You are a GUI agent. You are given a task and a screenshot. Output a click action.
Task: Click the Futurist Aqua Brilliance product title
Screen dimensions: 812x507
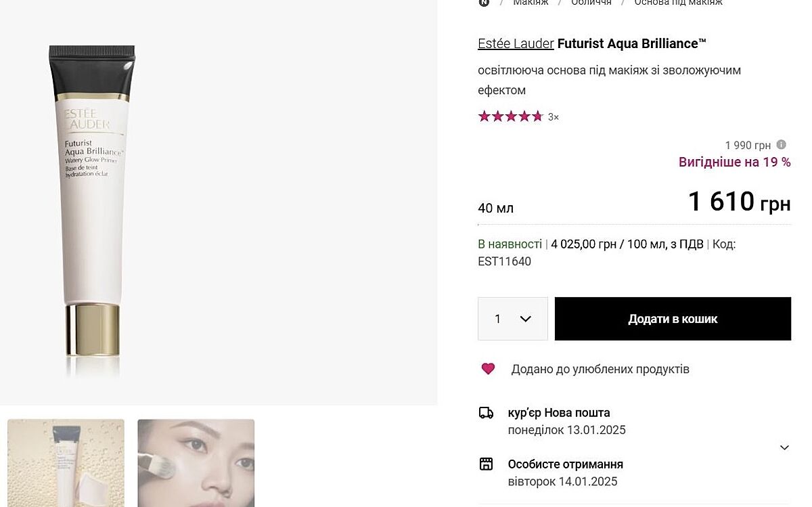click(x=632, y=43)
